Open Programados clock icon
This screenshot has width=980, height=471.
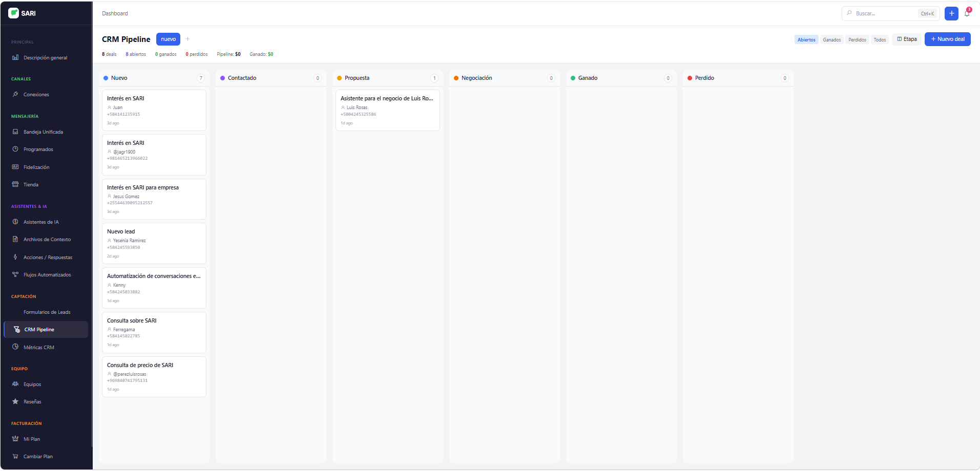[15, 149]
